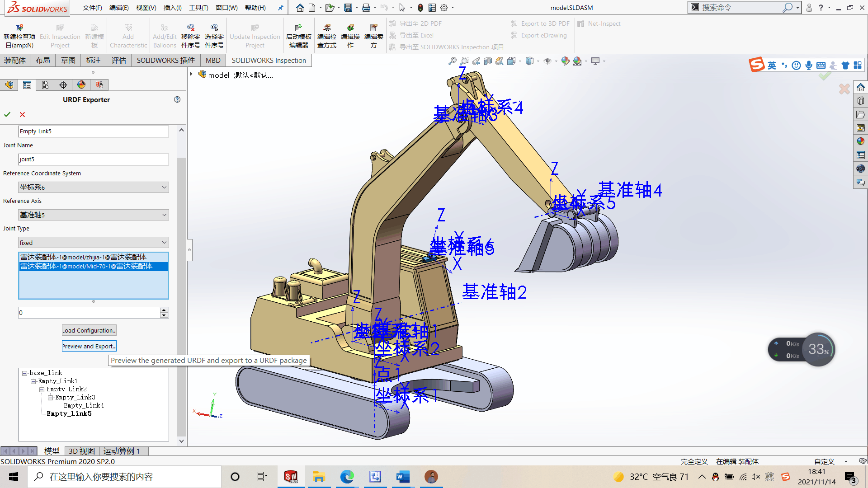Open the DimXpertManager crosshair tab icon
Image resolution: width=868 pixels, height=488 pixels.
point(63,85)
